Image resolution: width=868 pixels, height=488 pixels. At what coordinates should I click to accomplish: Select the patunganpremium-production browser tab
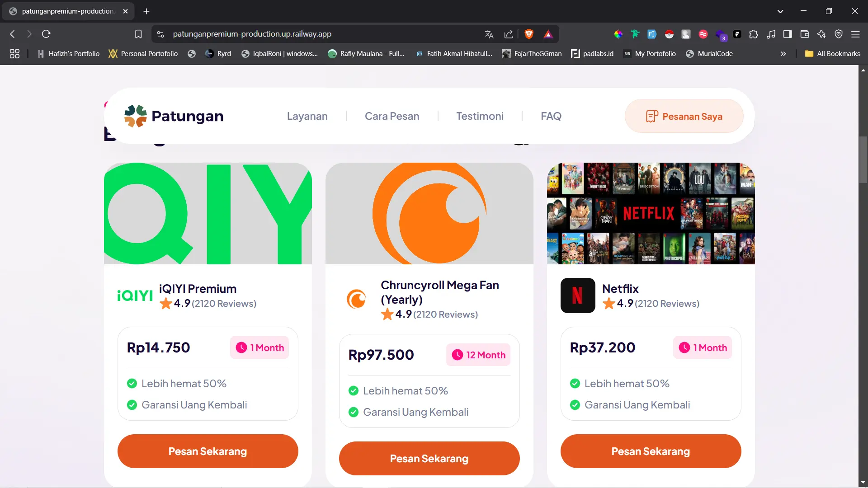[x=68, y=11]
